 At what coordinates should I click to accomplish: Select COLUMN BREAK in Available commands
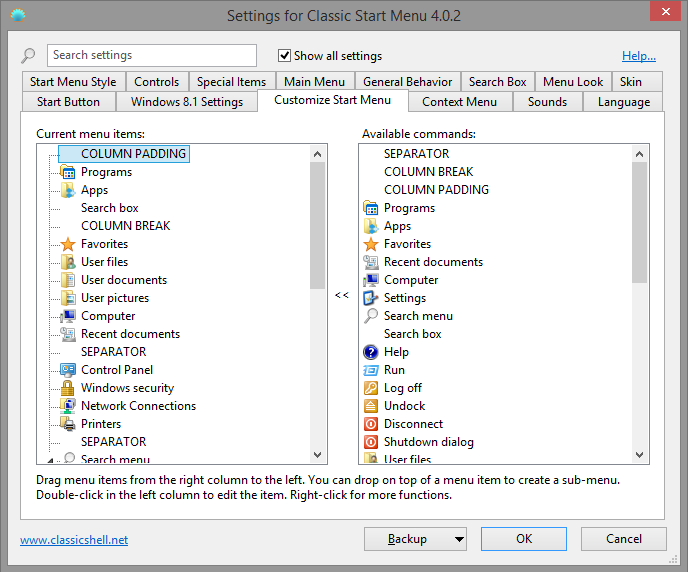tap(429, 172)
